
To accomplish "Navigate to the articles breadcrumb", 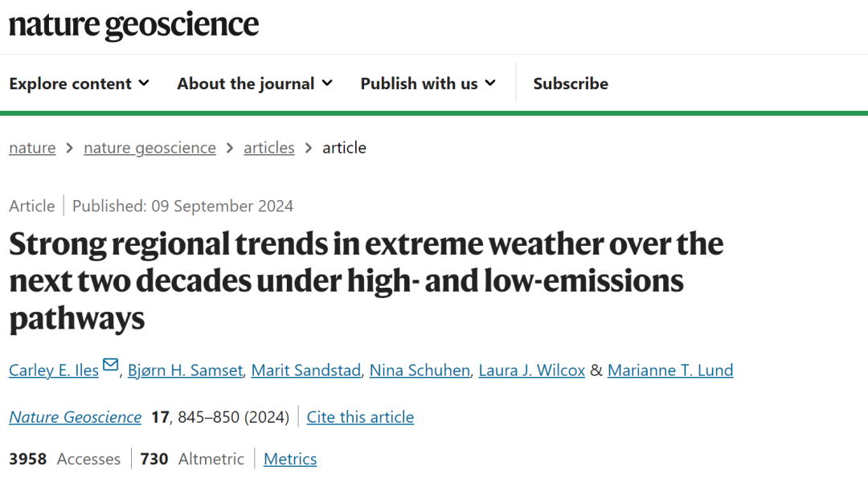I will click(x=269, y=148).
